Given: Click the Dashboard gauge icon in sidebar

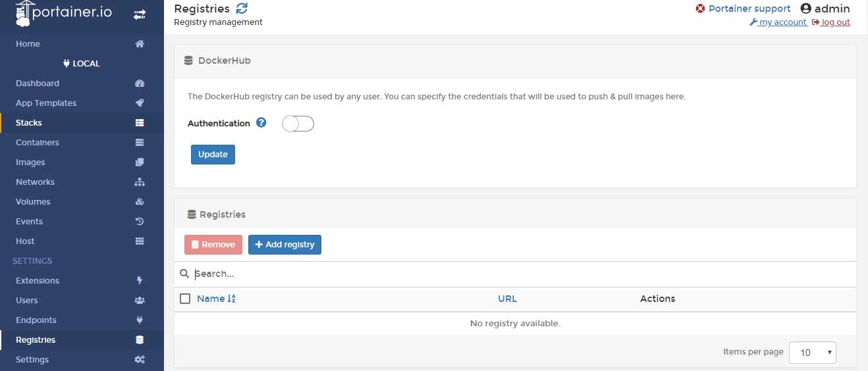Looking at the screenshot, I should tap(139, 84).
